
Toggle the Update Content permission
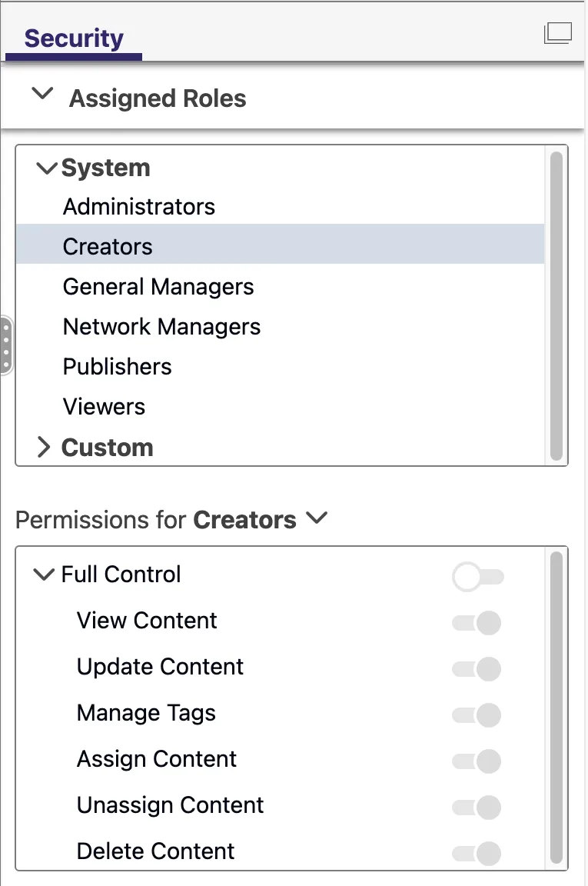(477, 669)
